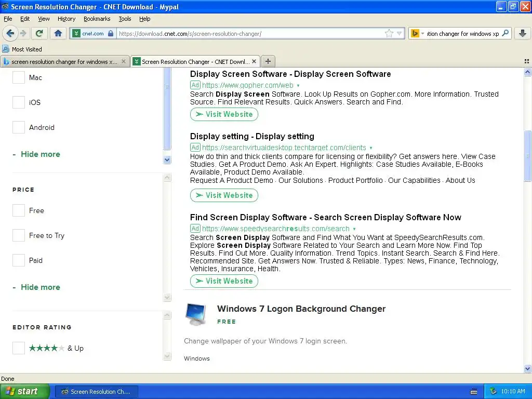Image resolution: width=532 pixels, height=399 pixels.
Task: Click the main page vertical scrollbar thumb
Action: pos(528,156)
